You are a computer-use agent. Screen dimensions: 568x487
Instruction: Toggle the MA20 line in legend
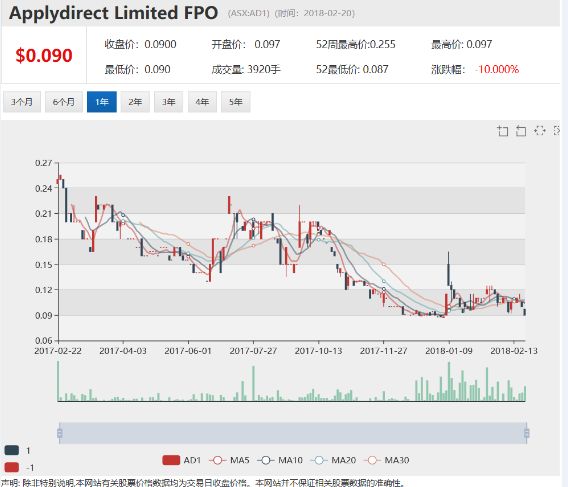pos(333,460)
